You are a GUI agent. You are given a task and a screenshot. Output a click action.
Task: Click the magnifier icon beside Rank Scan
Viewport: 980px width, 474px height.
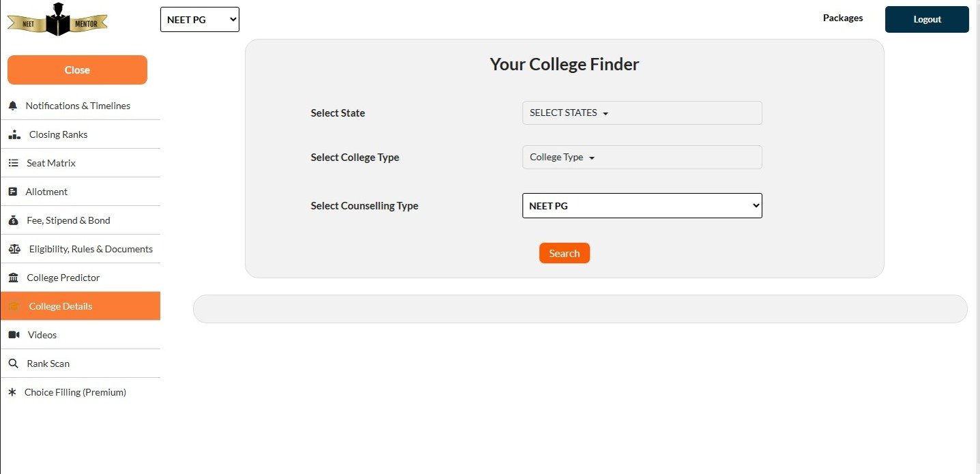tap(13, 364)
